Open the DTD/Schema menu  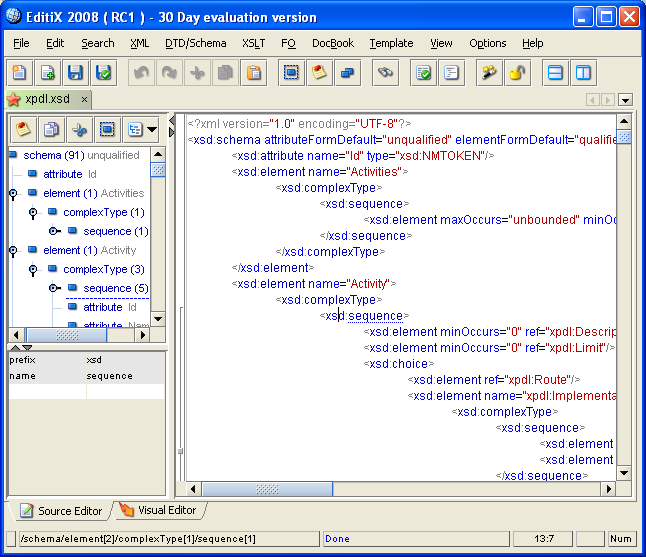tap(196, 43)
